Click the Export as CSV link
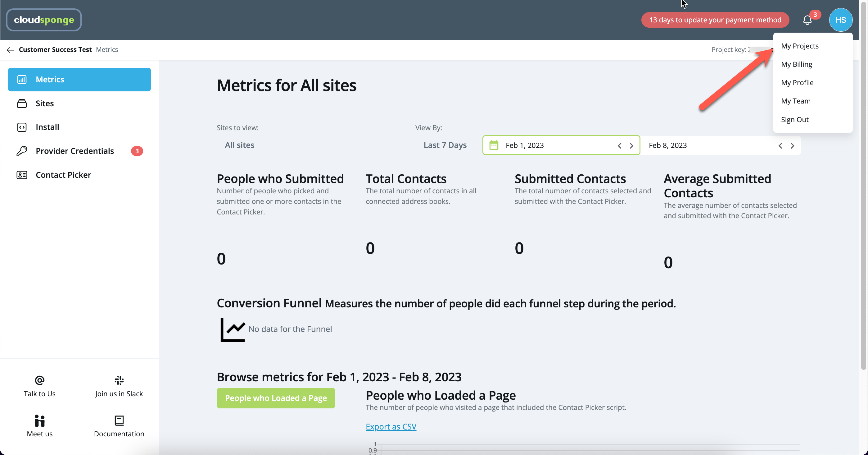868x455 pixels. tap(391, 427)
